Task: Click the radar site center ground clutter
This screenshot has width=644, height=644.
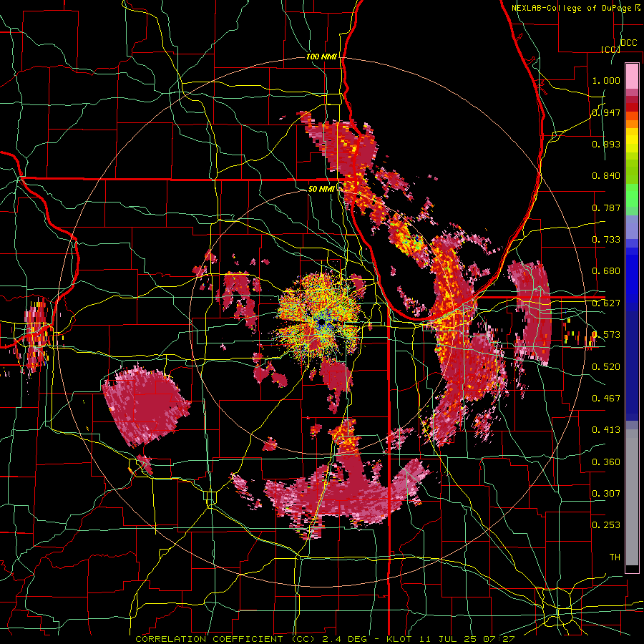Action: coord(321,321)
